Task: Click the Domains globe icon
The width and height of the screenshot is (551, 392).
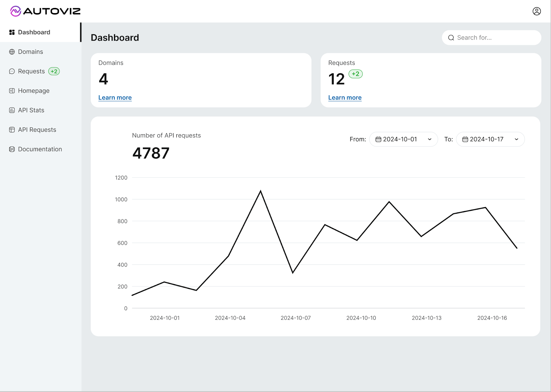Action: point(12,52)
